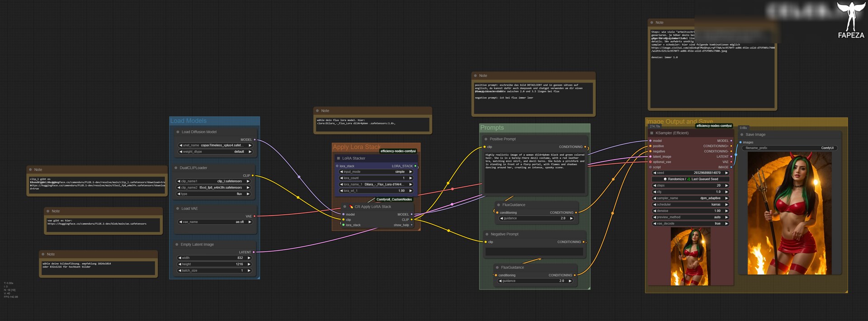Screen dimensions: 868x321
Task: Click images input port on Save Image
Action: tap(740, 142)
